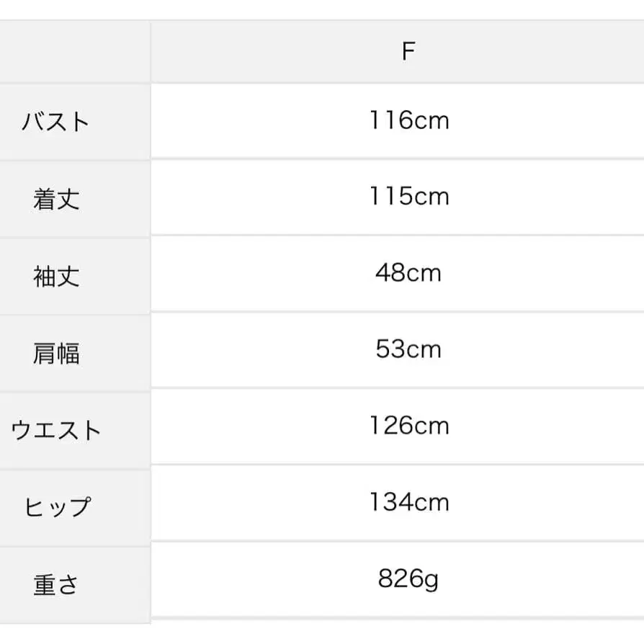This screenshot has height=644, width=644.
Task: Select the 肩幅 row label
Action: click(x=55, y=354)
